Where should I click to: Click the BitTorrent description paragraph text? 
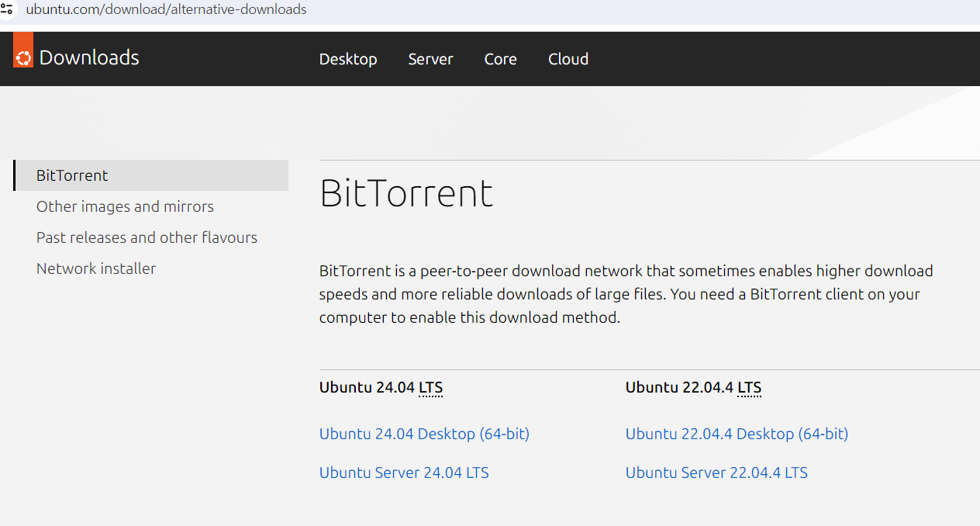click(626, 294)
